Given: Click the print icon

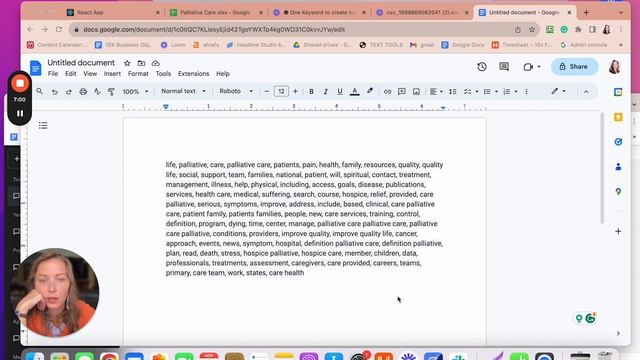Looking at the screenshot, I should (x=83, y=92).
